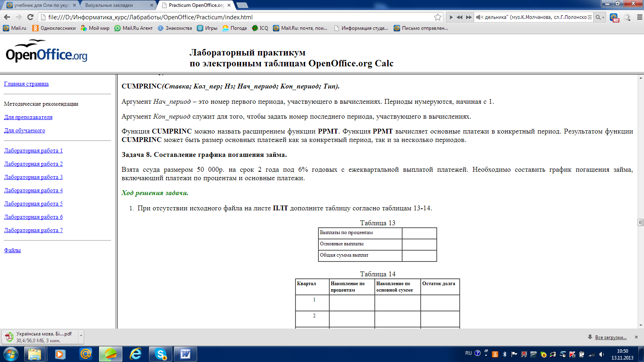The width and height of the screenshot is (644, 362).
Task: Open 'Mail.Ru: почта, пои...' bookmark
Action: click(x=300, y=28)
